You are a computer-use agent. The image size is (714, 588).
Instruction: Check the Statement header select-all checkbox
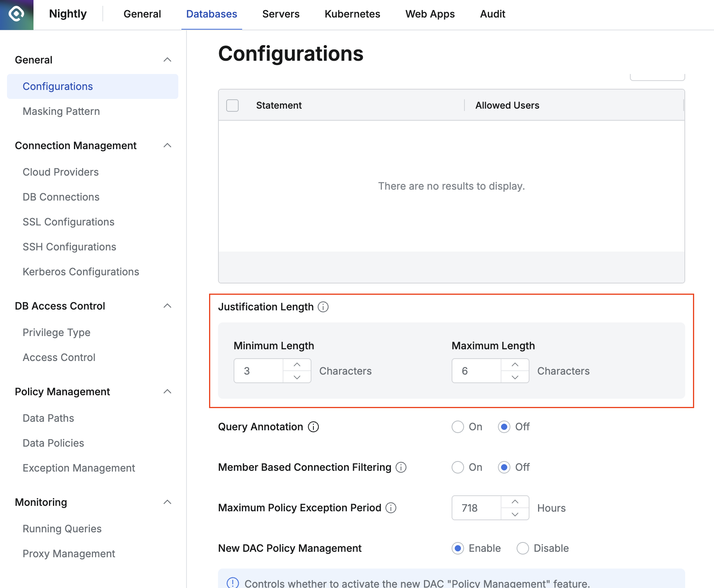click(x=232, y=106)
